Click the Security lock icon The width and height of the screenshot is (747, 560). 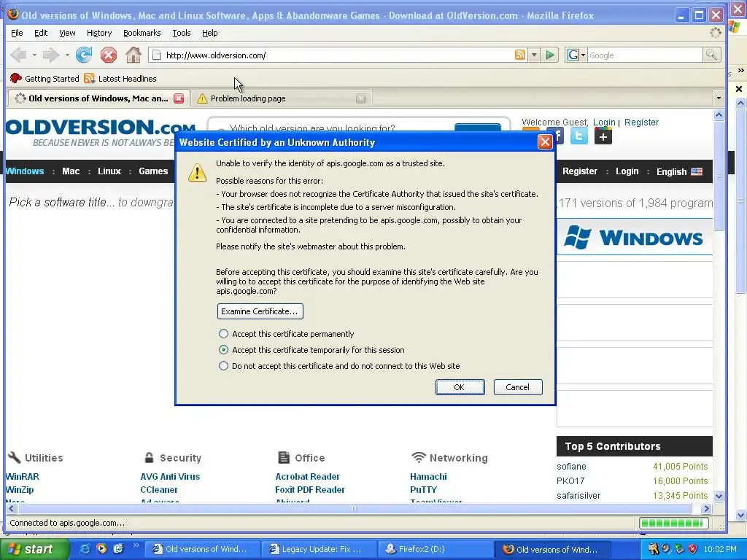coord(149,458)
